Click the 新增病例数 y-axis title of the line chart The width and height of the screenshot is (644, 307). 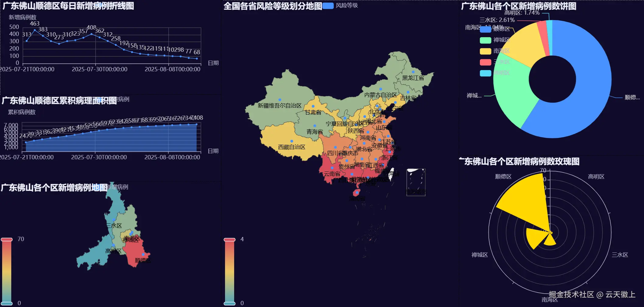[x=23, y=17]
